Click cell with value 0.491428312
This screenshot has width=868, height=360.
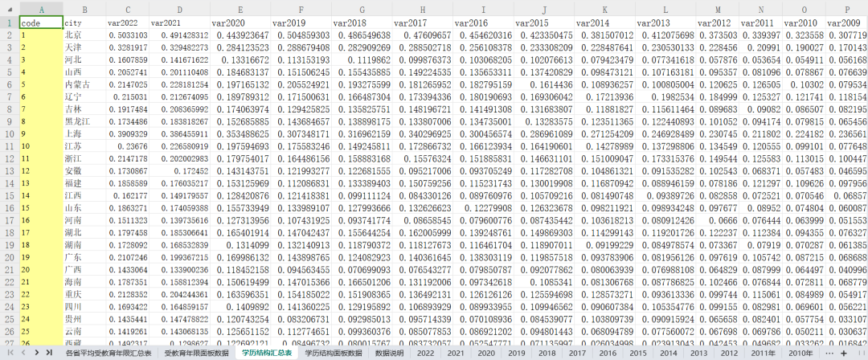click(x=179, y=35)
